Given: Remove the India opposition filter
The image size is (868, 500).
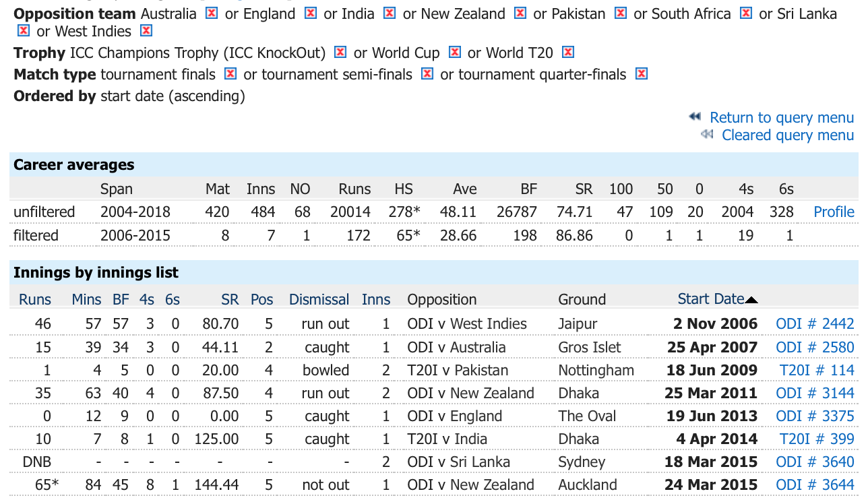Looking at the screenshot, I should pyautogui.click(x=390, y=13).
